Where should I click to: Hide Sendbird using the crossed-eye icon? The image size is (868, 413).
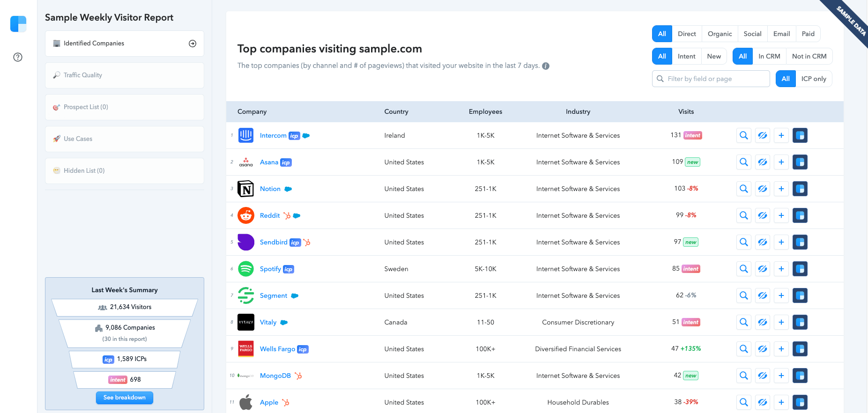(762, 242)
